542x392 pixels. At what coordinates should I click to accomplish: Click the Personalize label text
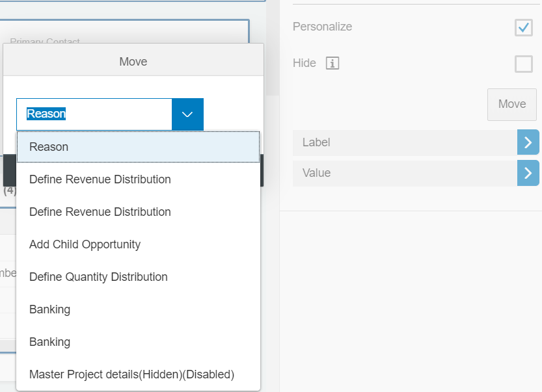(322, 27)
